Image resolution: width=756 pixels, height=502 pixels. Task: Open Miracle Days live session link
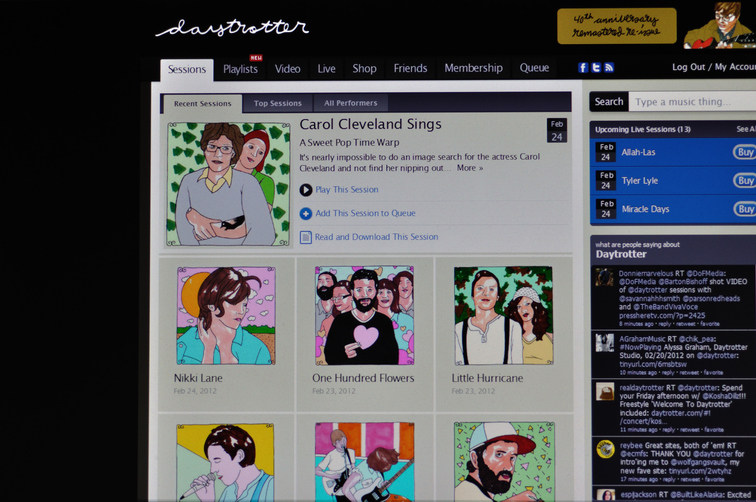pyautogui.click(x=646, y=209)
